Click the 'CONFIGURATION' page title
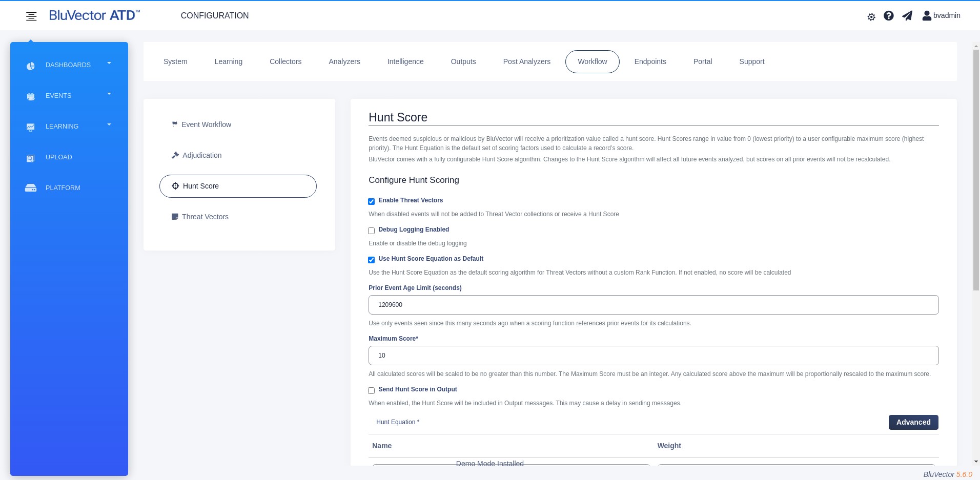 pyautogui.click(x=215, y=15)
